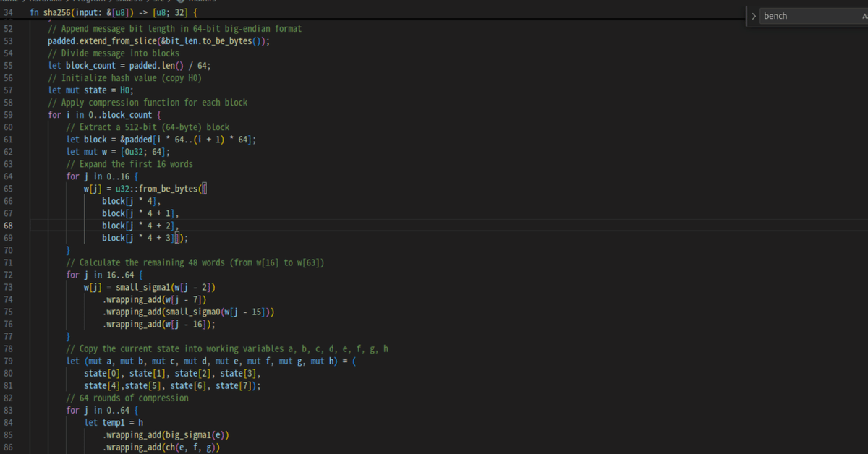
Task: Click the line "block[j * 4 + 1],"
Action: (141, 213)
